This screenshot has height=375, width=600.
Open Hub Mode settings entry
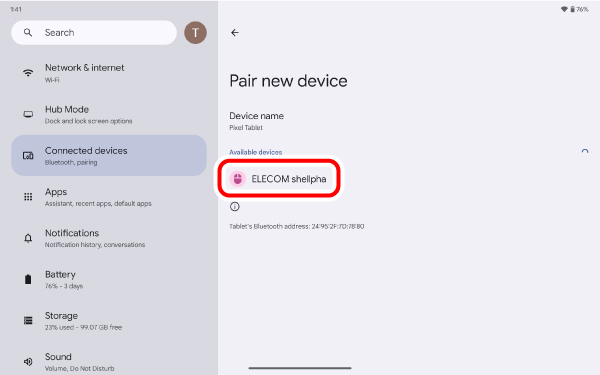(x=109, y=114)
